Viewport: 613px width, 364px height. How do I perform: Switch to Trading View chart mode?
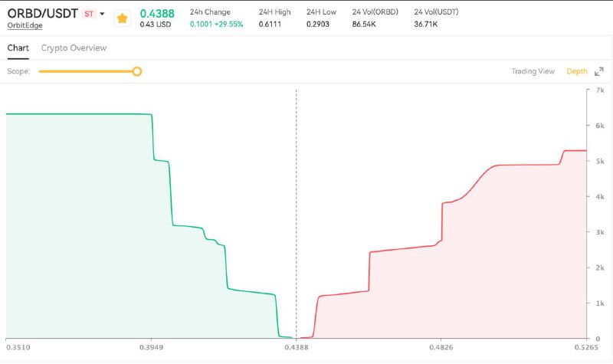[533, 71]
